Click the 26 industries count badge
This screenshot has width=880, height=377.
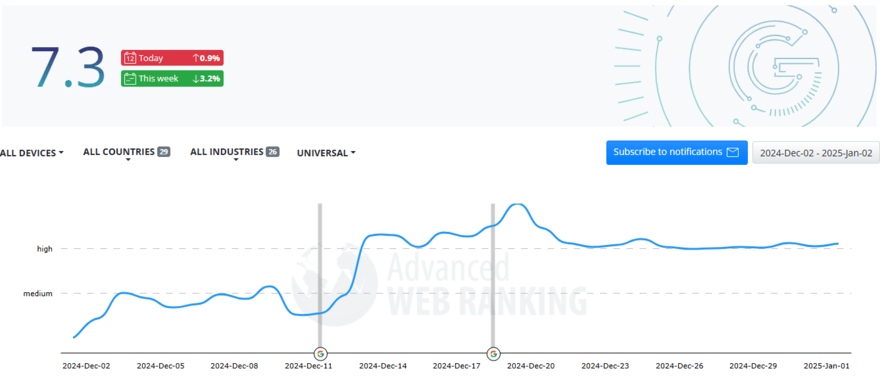point(272,151)
